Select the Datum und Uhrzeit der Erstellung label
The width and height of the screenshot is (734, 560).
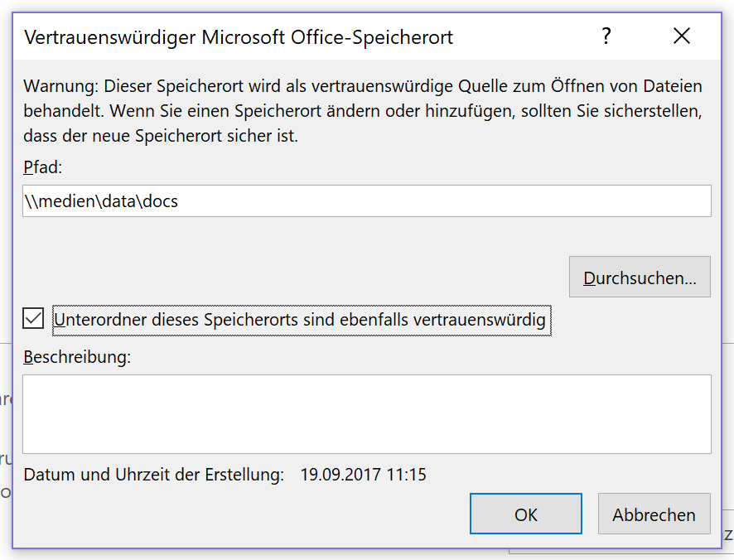coord(153,475)
